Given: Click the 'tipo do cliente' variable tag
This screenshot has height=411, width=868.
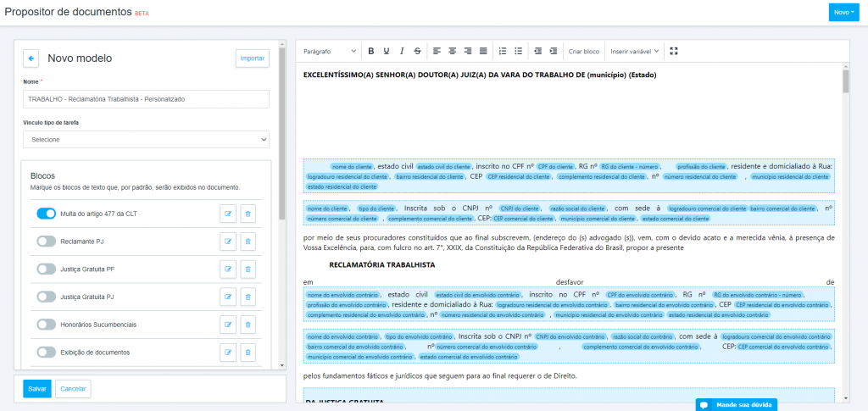Looking at the screenshot, I should pyautogui.click(x=377, y=208).
